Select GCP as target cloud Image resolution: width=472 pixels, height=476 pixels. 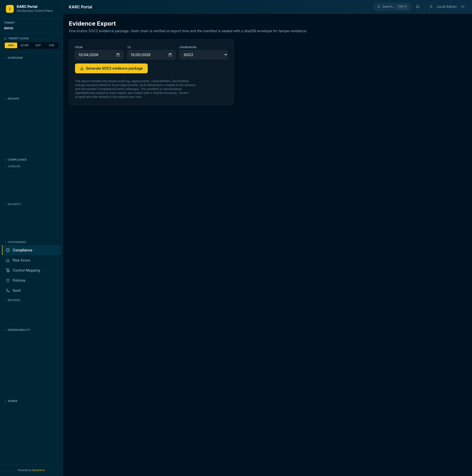pos(38,45)
